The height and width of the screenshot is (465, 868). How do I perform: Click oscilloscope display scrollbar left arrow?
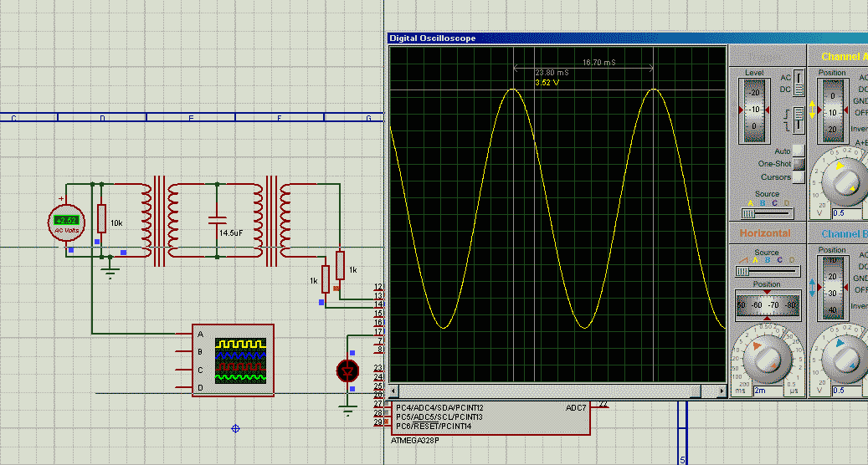pyautogui.click(x=394, y=391)
